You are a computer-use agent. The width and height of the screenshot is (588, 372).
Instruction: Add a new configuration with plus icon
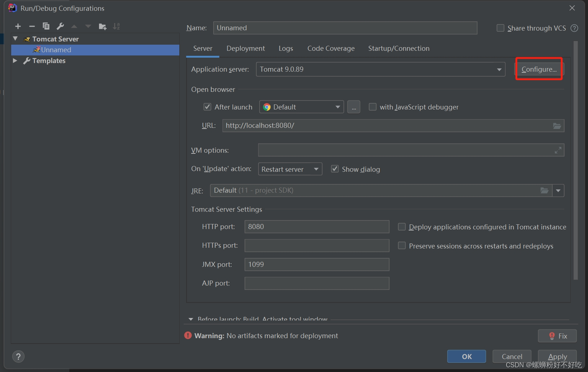point(18,26)
